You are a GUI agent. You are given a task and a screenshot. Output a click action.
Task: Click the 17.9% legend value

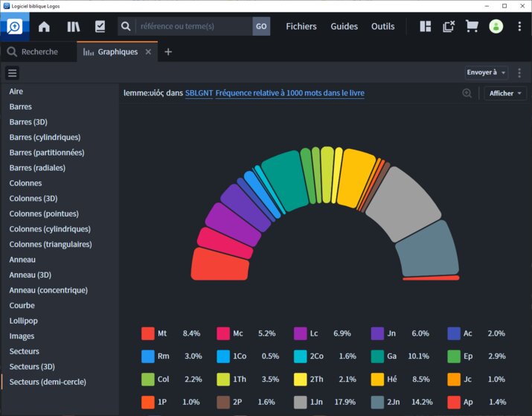345,402
